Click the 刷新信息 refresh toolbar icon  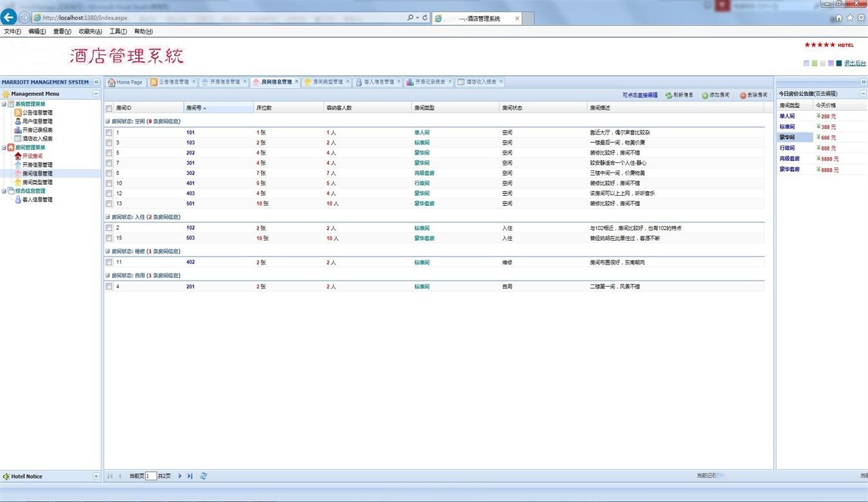click(669, 95)
